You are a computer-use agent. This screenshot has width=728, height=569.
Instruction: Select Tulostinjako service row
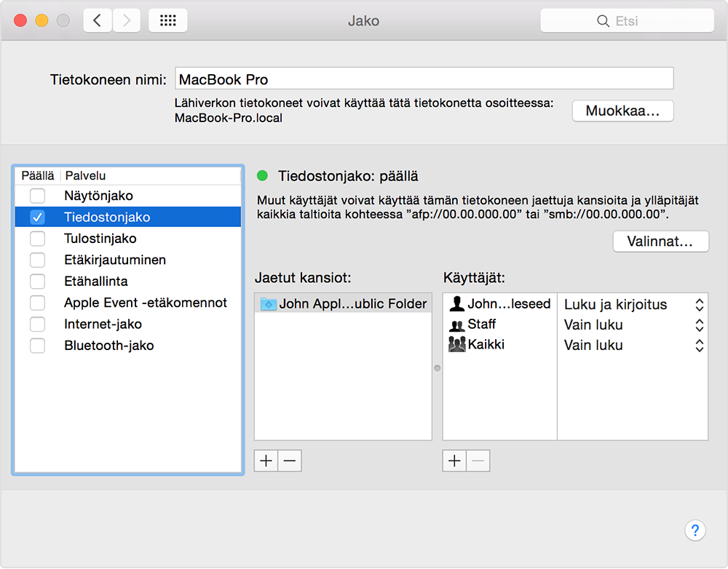coord(128,239)
